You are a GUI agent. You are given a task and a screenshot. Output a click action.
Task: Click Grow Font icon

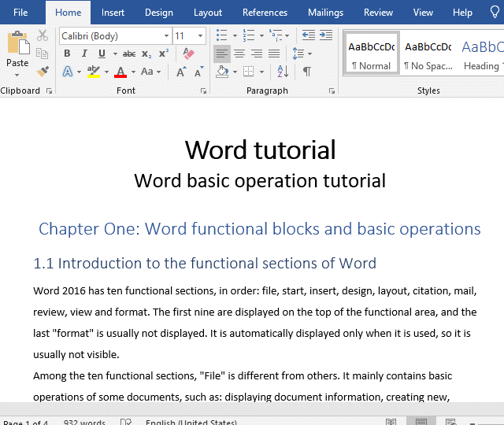181,72
